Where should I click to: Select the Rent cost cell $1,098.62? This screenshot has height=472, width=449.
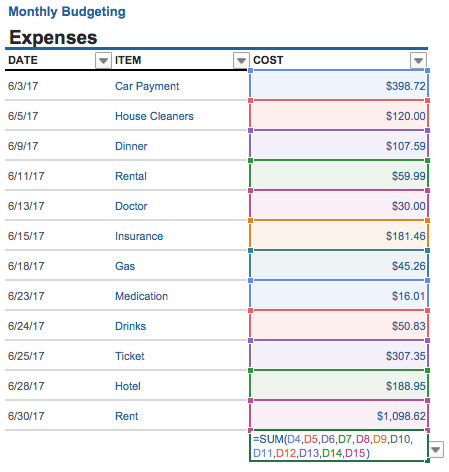point(339,416)
